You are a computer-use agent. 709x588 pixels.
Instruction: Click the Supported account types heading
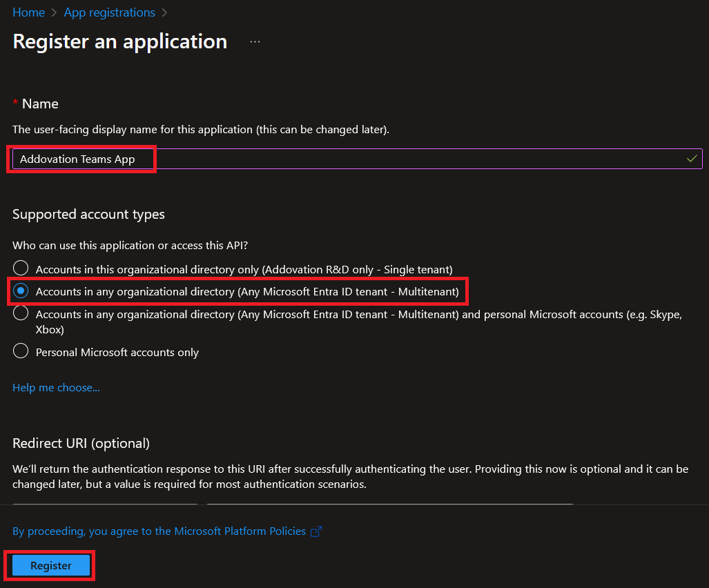[x=88, y=214]
